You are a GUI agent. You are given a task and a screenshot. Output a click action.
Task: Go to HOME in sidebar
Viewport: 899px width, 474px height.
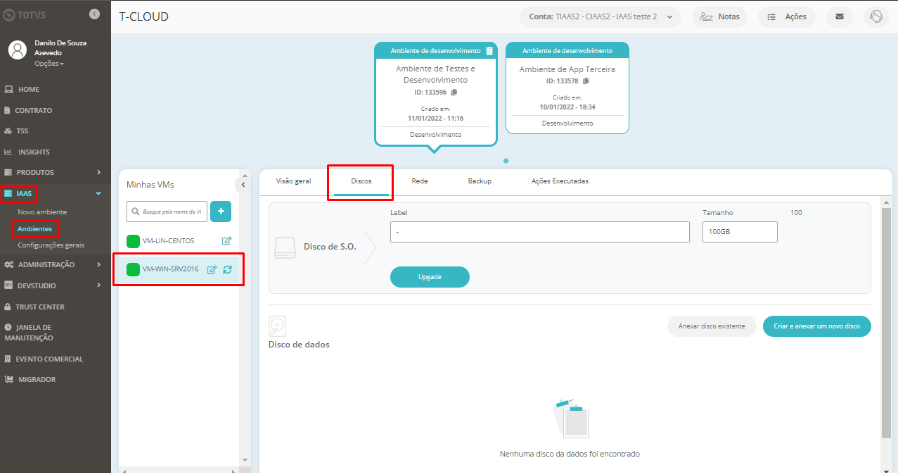pyautogui.click(x=28, y=89)
